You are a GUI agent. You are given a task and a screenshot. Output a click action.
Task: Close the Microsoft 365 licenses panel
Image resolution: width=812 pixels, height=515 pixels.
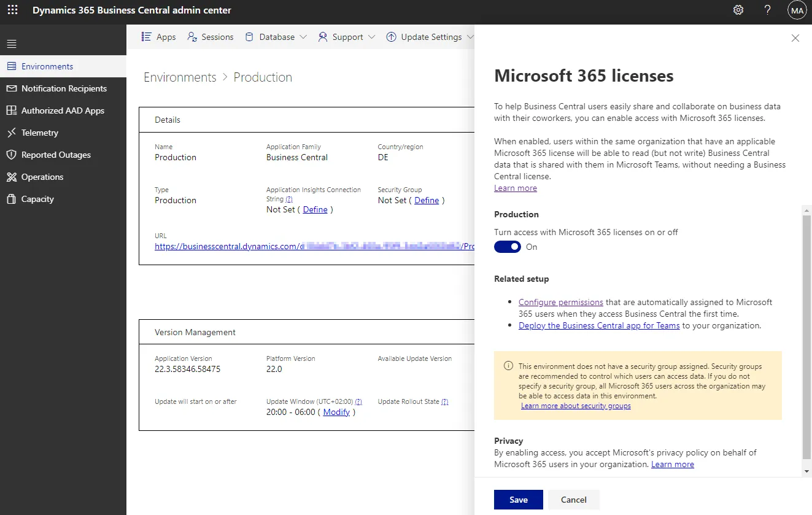pos(795,38)
